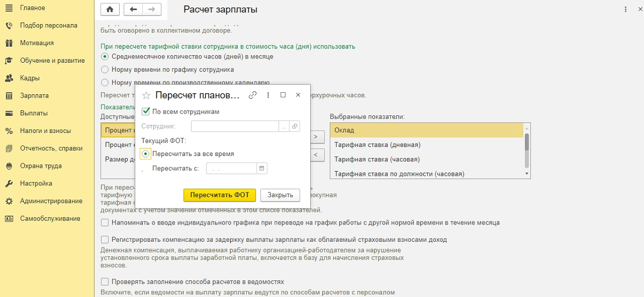Choose employee via ellipsis button in Сотрудник field

pos(284,127)
